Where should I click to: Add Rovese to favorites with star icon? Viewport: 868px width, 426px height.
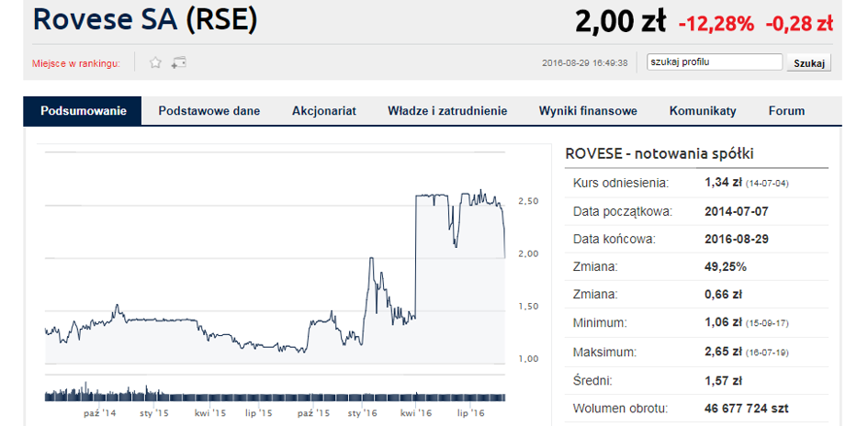point(155,62)
